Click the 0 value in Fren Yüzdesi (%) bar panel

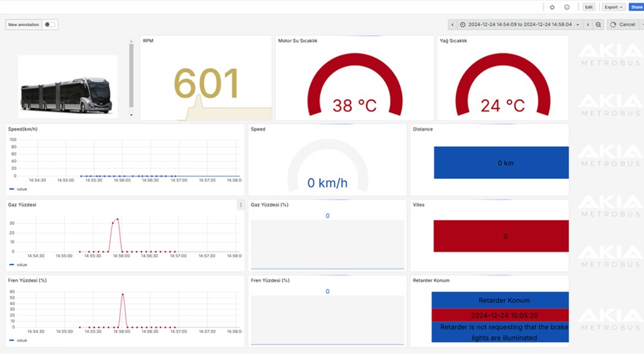(x=327, y=291)
